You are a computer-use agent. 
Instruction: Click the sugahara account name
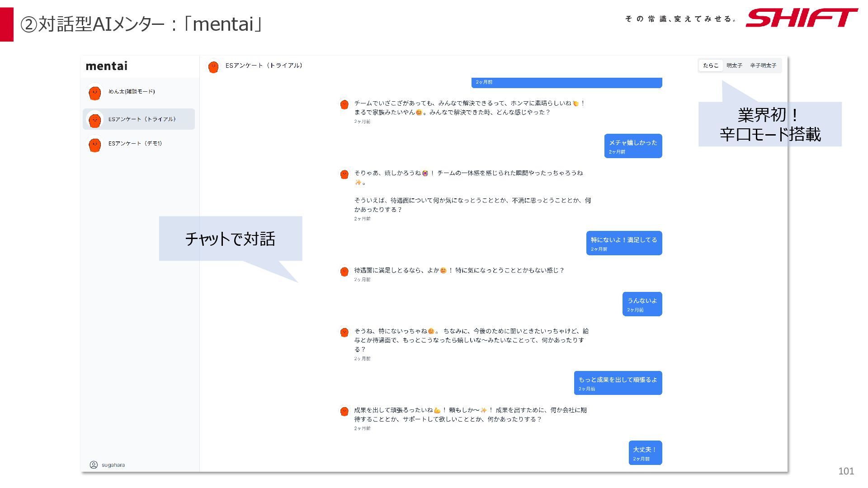(113, 465)
